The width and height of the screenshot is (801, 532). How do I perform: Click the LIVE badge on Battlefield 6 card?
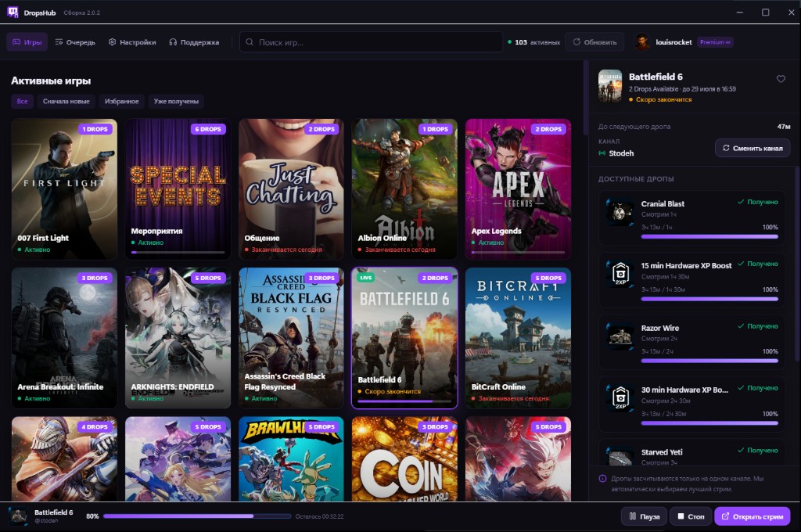click(366, 278)
